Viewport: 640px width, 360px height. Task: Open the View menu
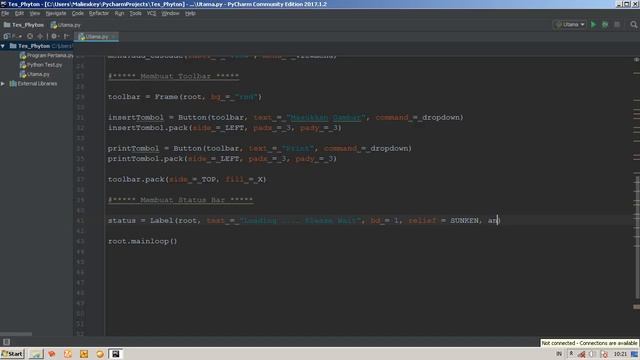click(35, 13)
